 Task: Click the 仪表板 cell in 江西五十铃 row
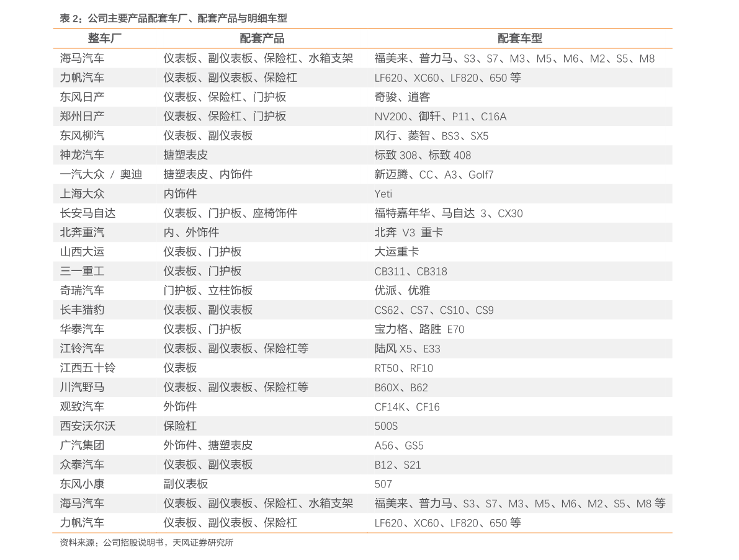pyautogui.click(x=180, y=367)
